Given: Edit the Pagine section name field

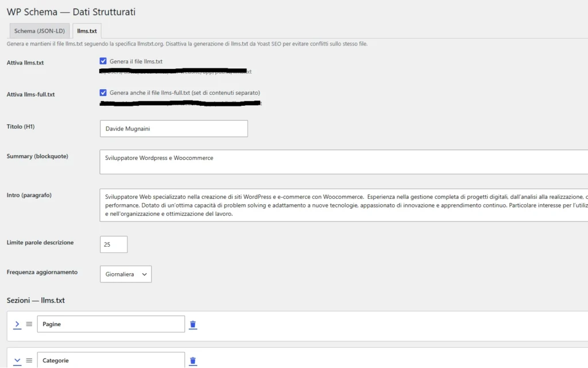Looking at the screenshot, I should (x=111, y=324).
